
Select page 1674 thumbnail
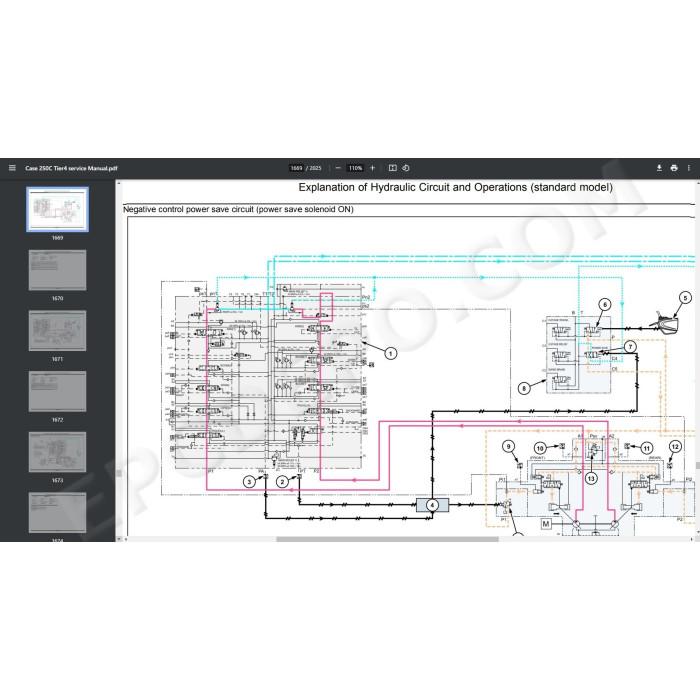pos(58,512)
